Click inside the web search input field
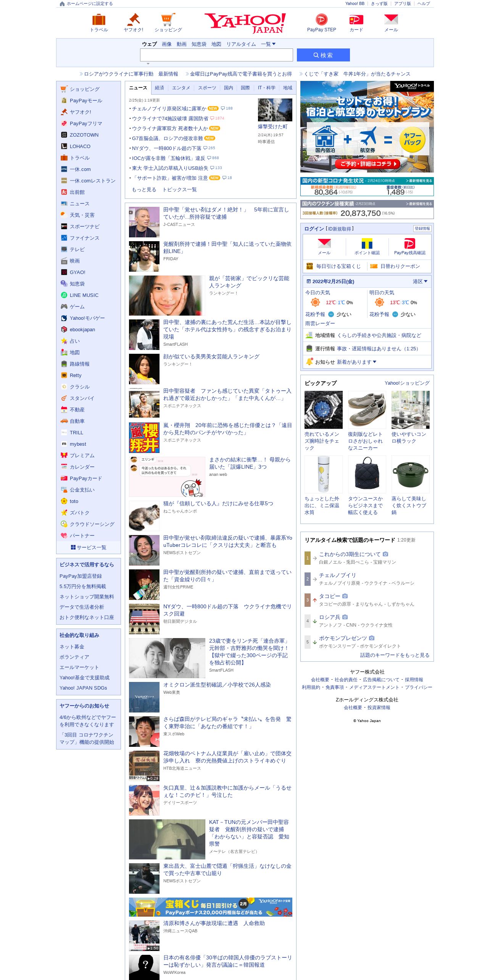The height and width of the screenshot is (980, 490). (216, 55)
